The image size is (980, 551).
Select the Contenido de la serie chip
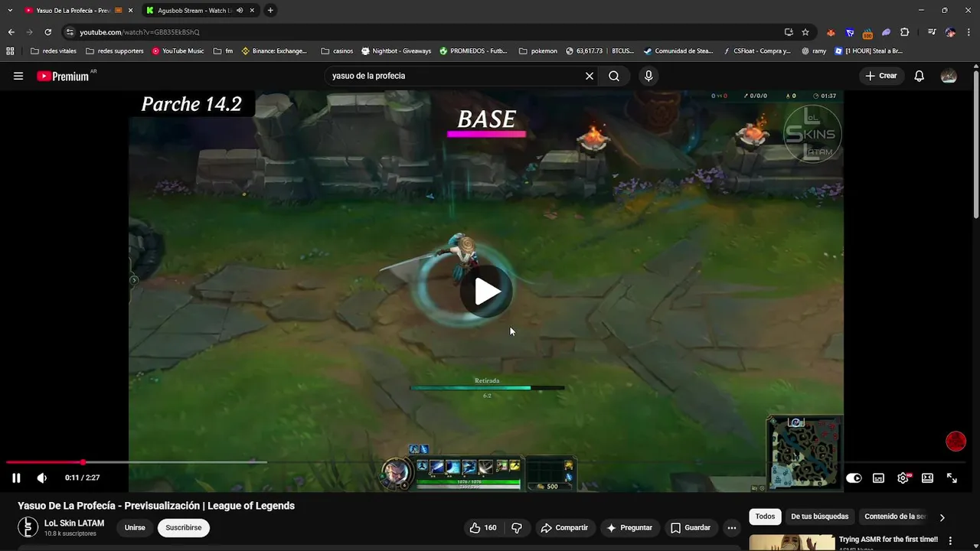point(895,517)
